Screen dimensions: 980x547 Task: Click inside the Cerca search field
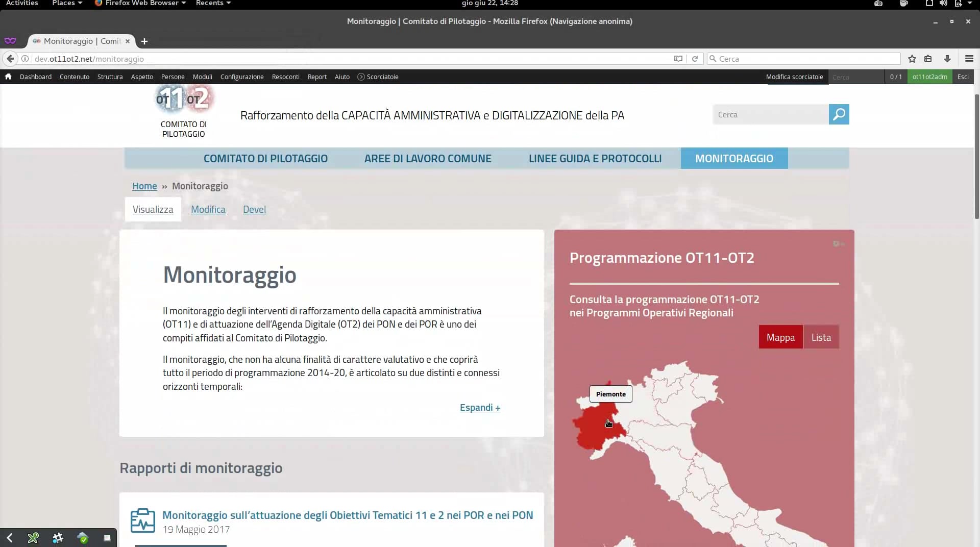[771, 114]
